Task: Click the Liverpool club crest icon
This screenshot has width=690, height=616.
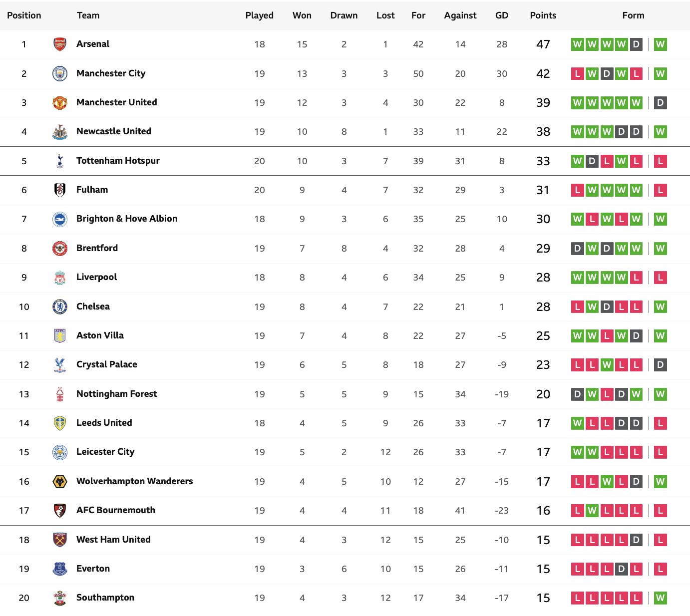Action: point(60,278)
